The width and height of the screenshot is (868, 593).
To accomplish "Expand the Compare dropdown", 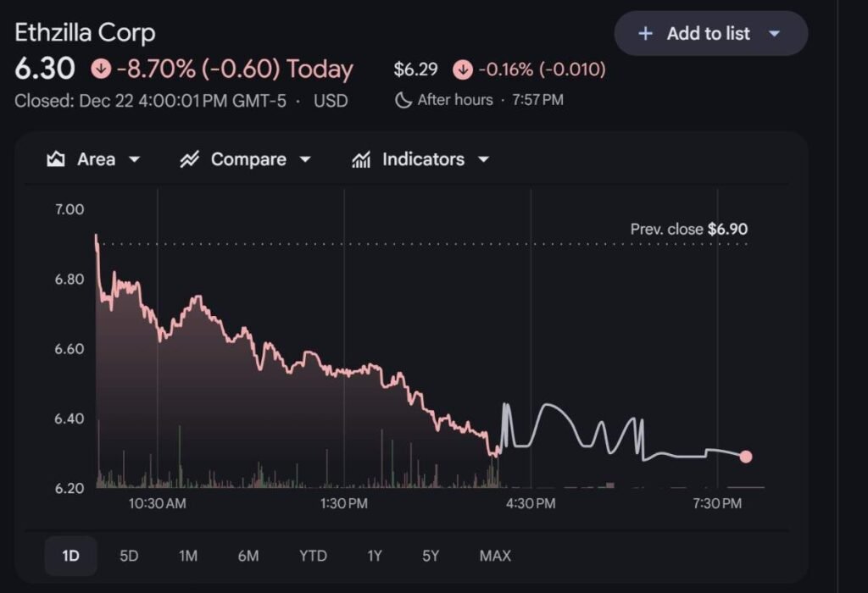I will pyautogui.click(x=306, y=158).
